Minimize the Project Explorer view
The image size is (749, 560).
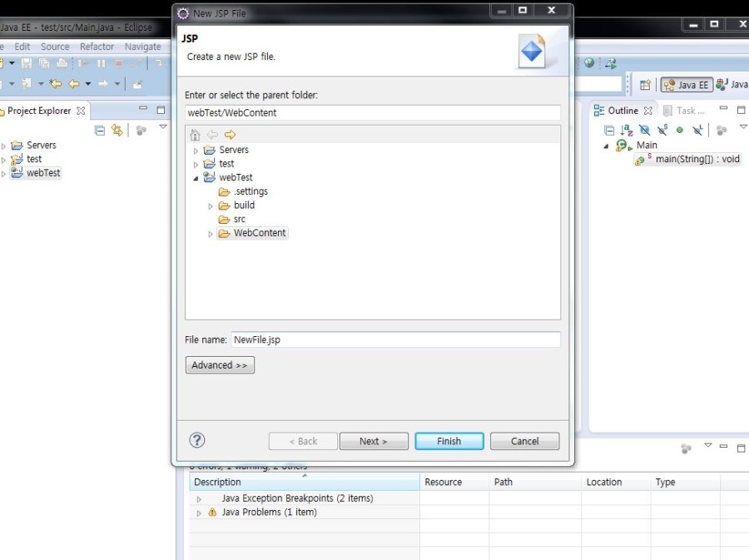coord(143,108)
